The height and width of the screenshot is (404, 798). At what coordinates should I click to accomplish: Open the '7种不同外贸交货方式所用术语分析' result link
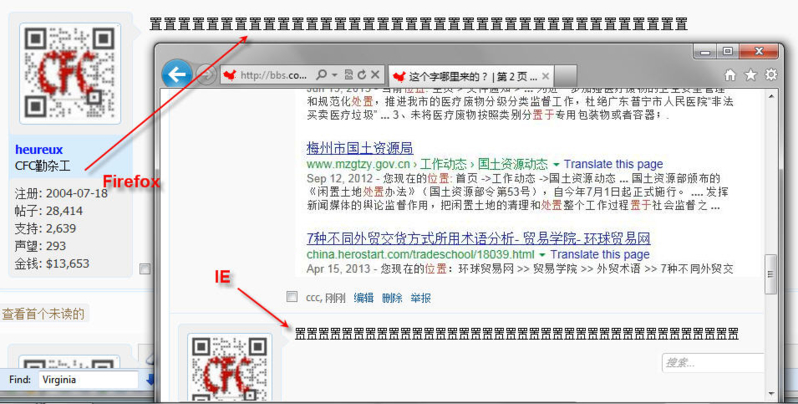coord(478,238)
